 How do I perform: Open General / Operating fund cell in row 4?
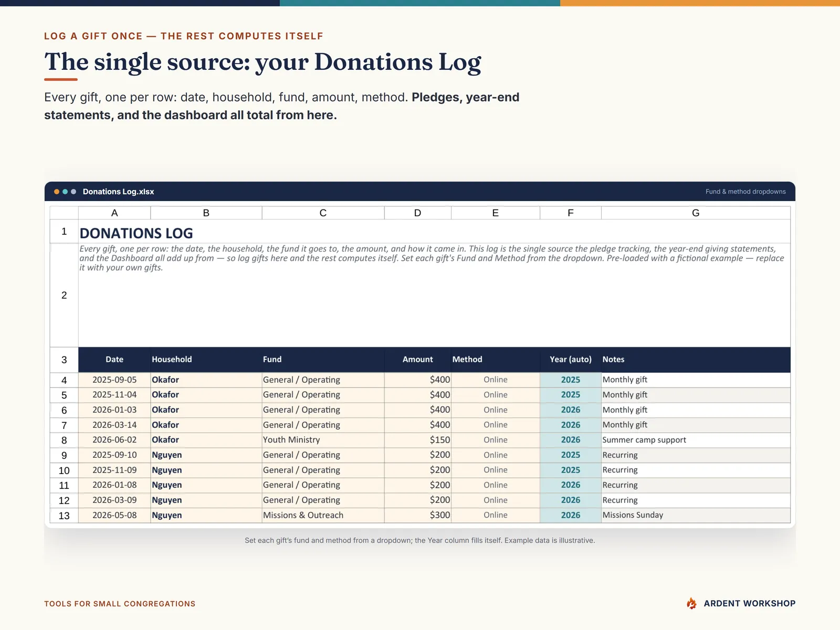coord(323,380)
